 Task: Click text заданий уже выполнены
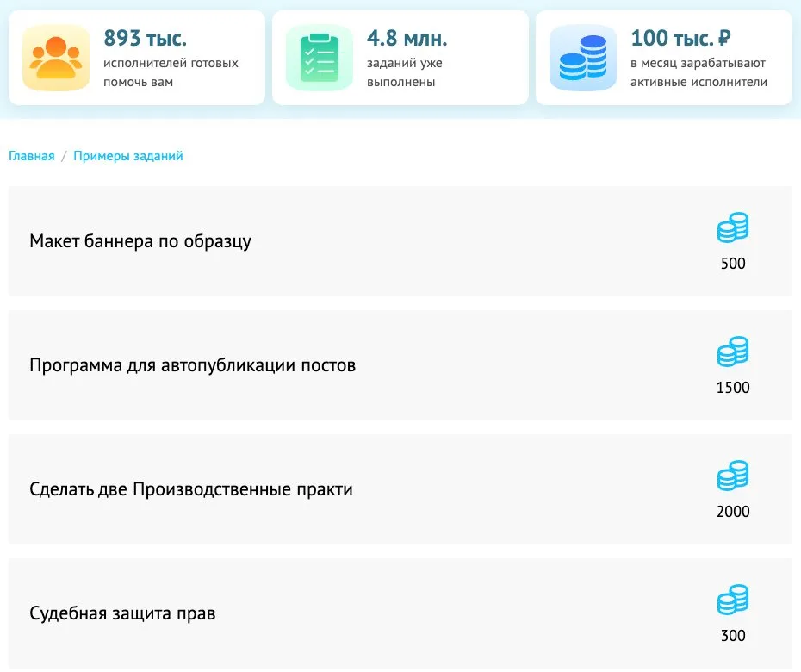point(405,72)
